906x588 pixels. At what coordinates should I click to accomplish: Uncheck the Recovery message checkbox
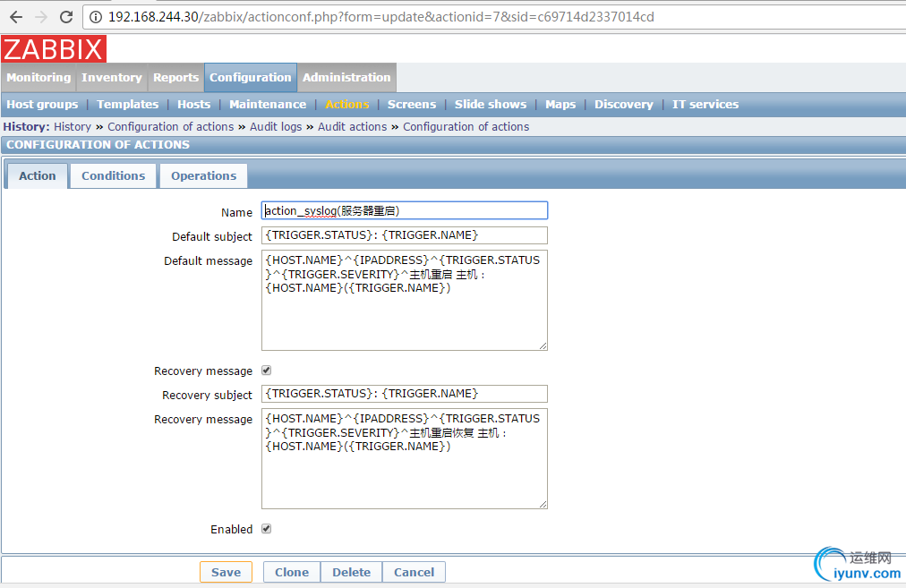(x=265, y=370)
